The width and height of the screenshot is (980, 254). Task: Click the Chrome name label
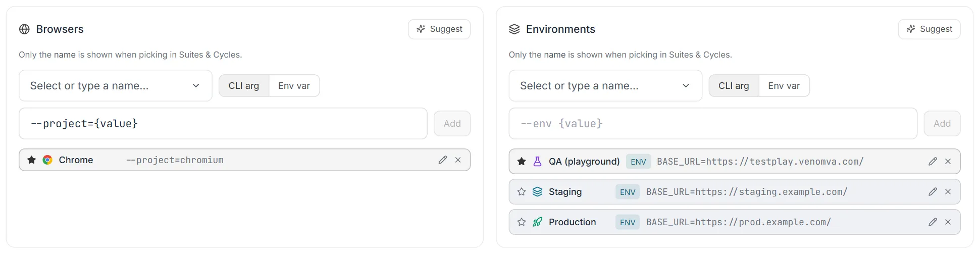pyautogui.click(x=76, y=160)
